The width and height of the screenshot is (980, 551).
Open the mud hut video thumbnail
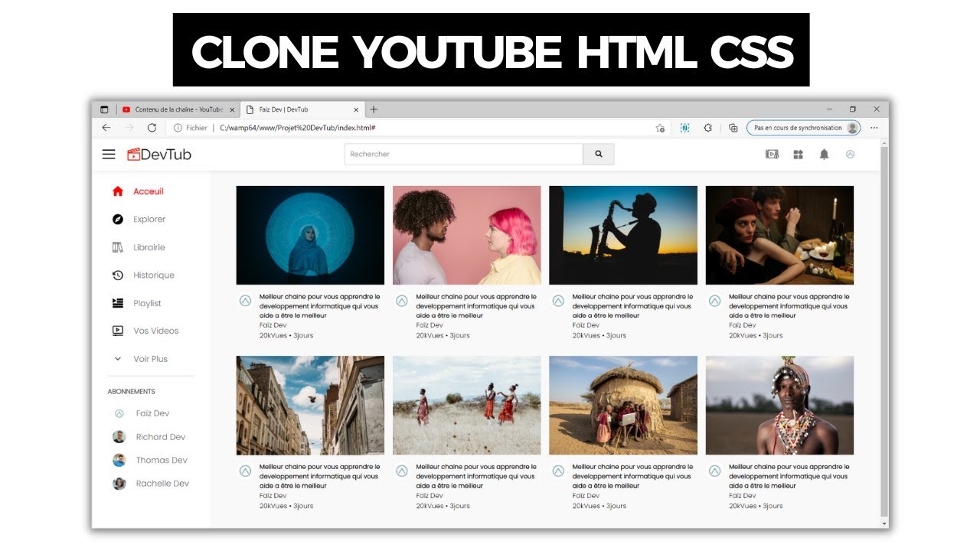pos(623,406)
